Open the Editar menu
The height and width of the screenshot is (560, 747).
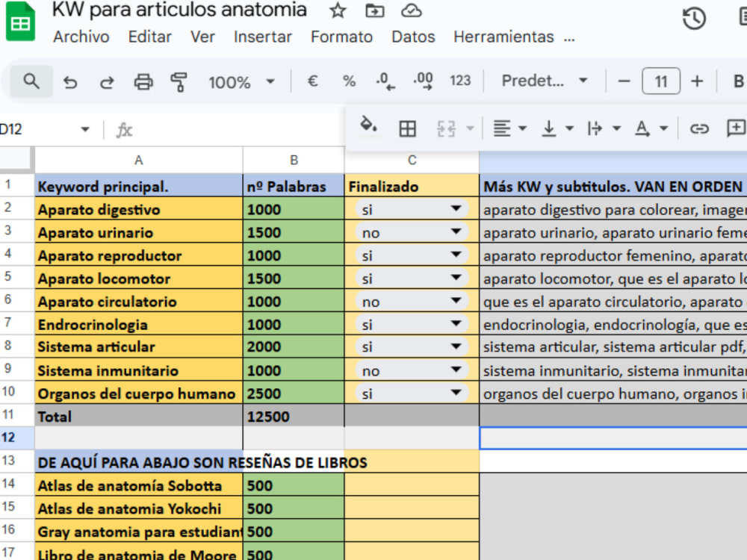(149, 37)
